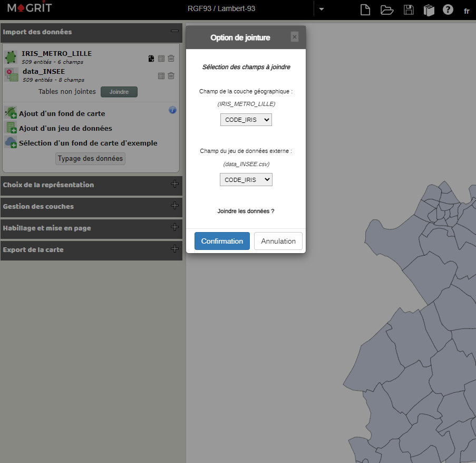Image resolution: width=476 pixels, height=463 pixels.
Task: Delete the IRIS_METRO_LILLE layer via trash icon
Action: point(171,59)
